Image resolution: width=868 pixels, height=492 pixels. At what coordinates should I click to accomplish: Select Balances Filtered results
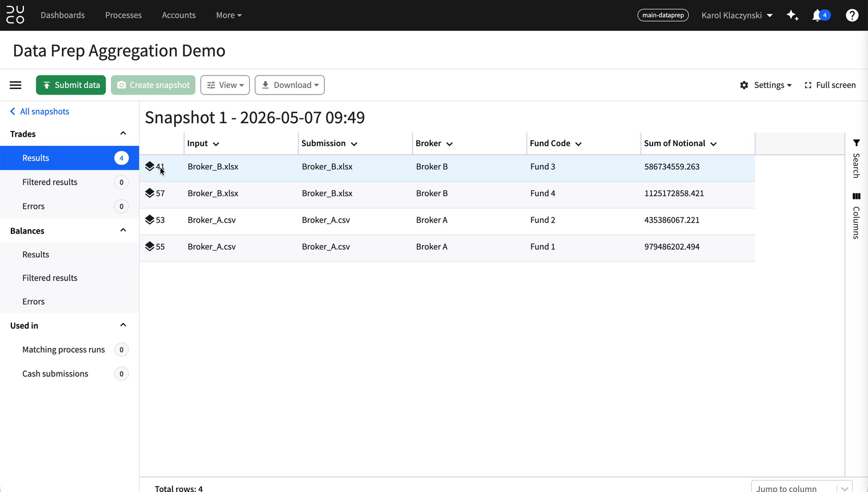(69, 278)
